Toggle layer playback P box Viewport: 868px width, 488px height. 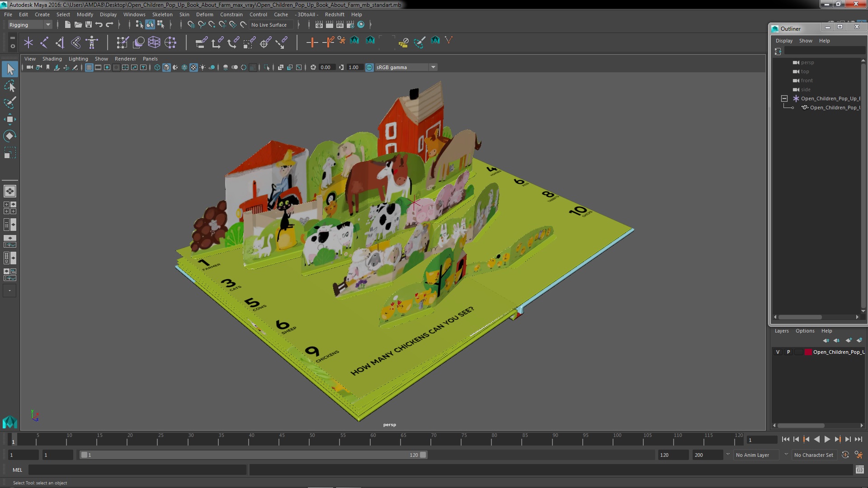[x=788, y=352]
